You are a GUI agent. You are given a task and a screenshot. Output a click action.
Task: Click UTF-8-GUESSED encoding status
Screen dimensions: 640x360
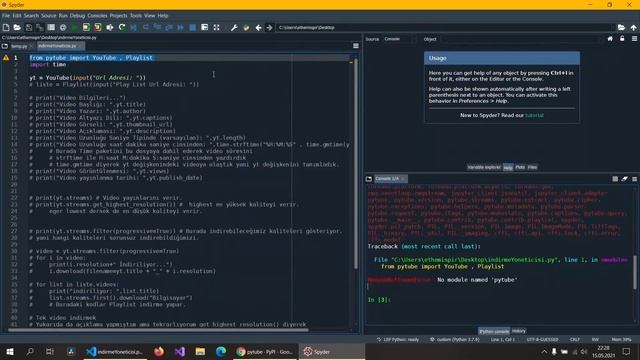(542, 340)
